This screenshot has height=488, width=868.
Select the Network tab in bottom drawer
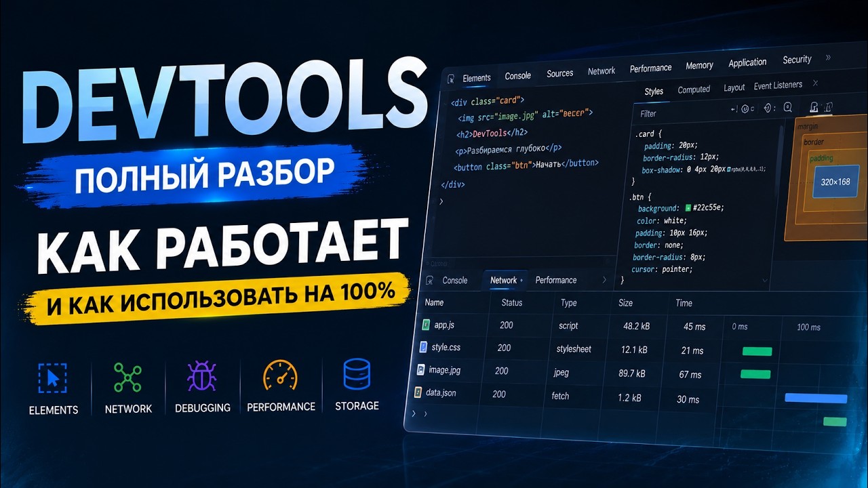[504, 280]
